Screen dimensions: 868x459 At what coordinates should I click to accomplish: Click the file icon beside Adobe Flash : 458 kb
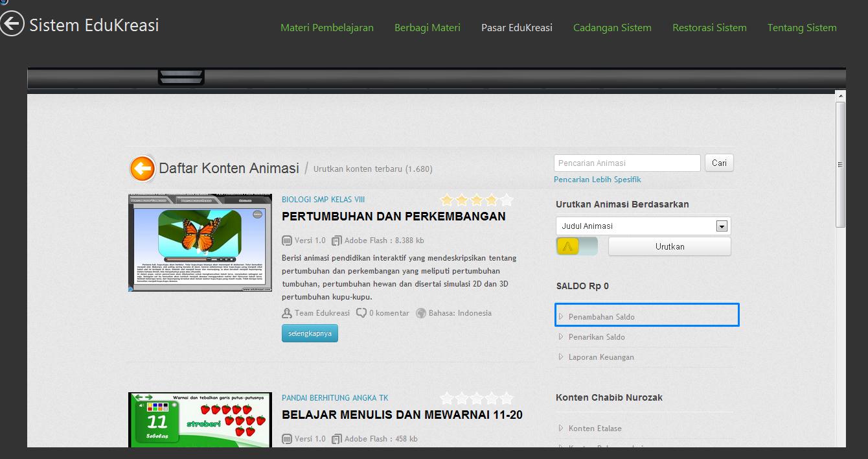point(337,439)
